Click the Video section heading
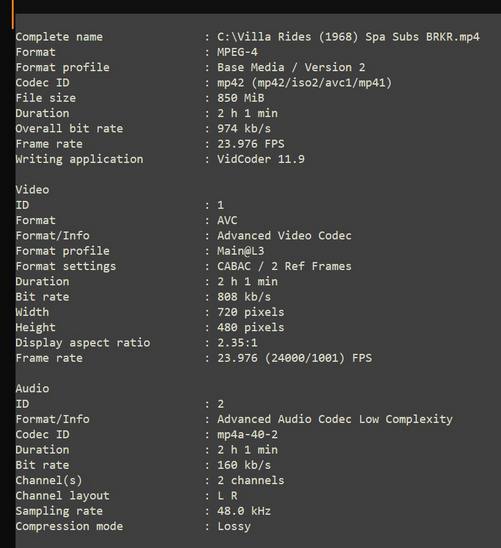 (x=32, y=190)
